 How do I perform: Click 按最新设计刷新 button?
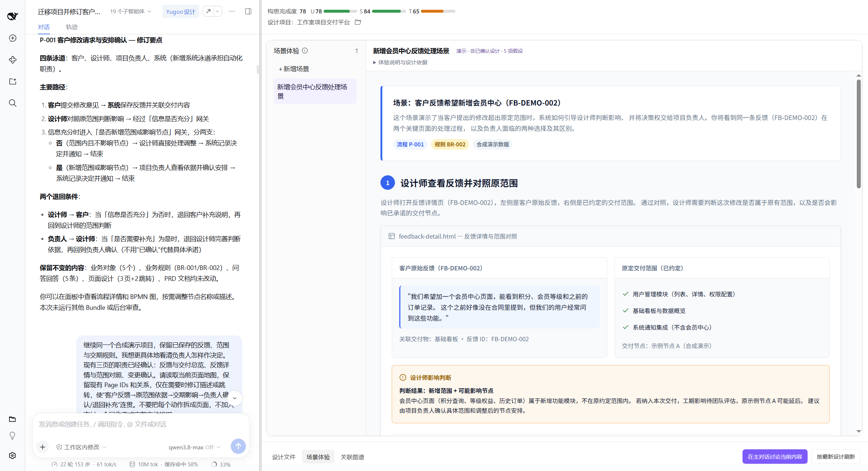pos(836,457)
